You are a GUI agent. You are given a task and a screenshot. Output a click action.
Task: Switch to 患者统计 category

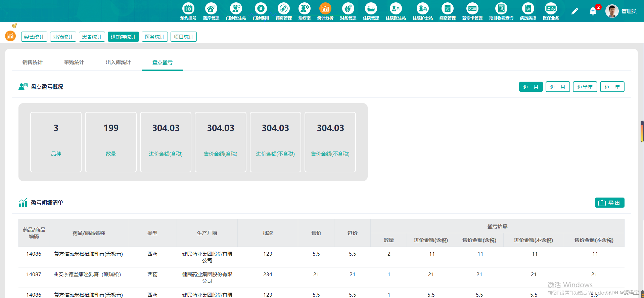92,37
